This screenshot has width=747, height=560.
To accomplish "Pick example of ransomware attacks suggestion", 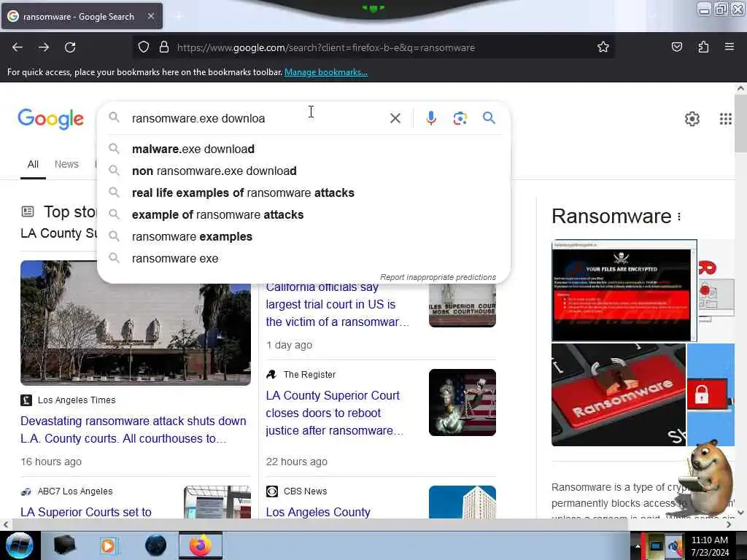I will [303, 215].
